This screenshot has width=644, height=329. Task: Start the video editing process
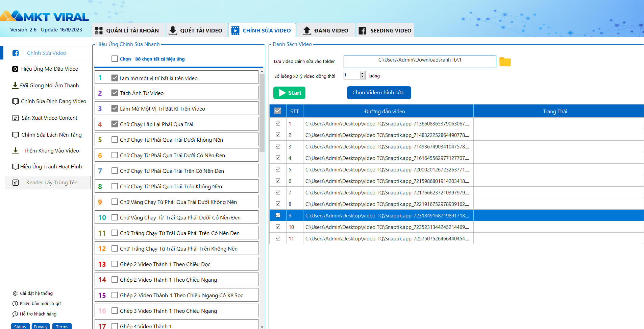coord(289,93)
